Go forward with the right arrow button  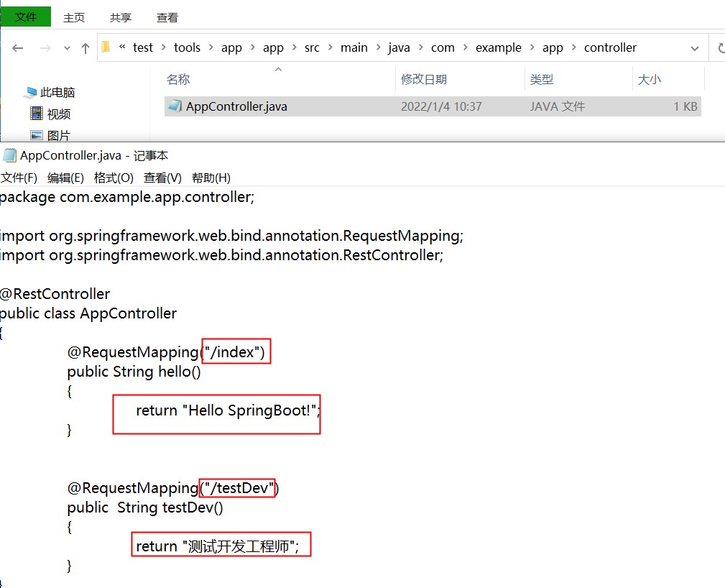tap(45, 48)
